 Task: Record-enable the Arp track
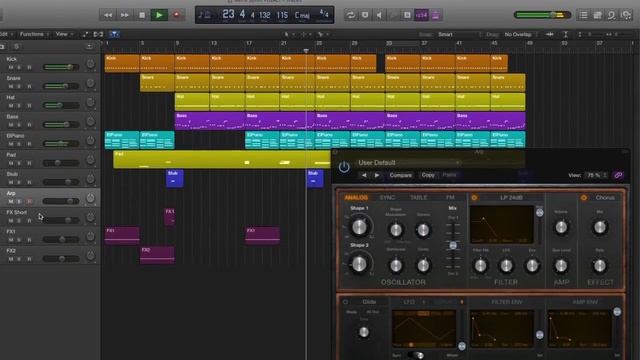tap(29, 202)
